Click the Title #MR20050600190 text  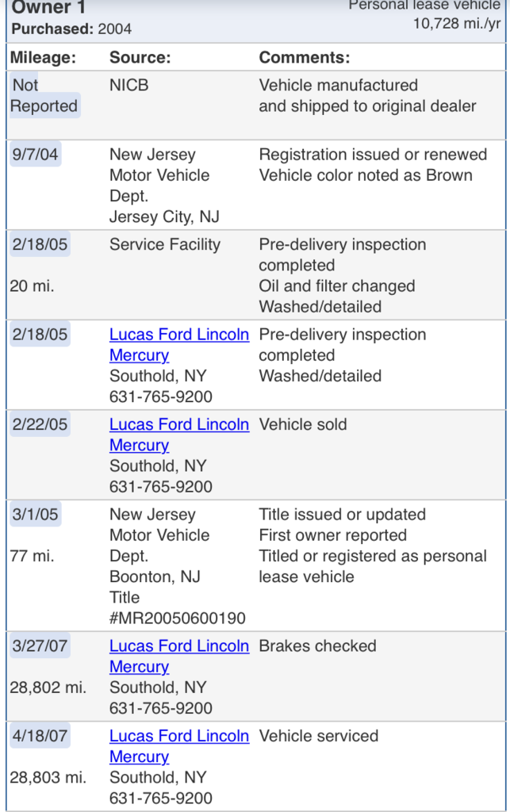click(178, 608)
